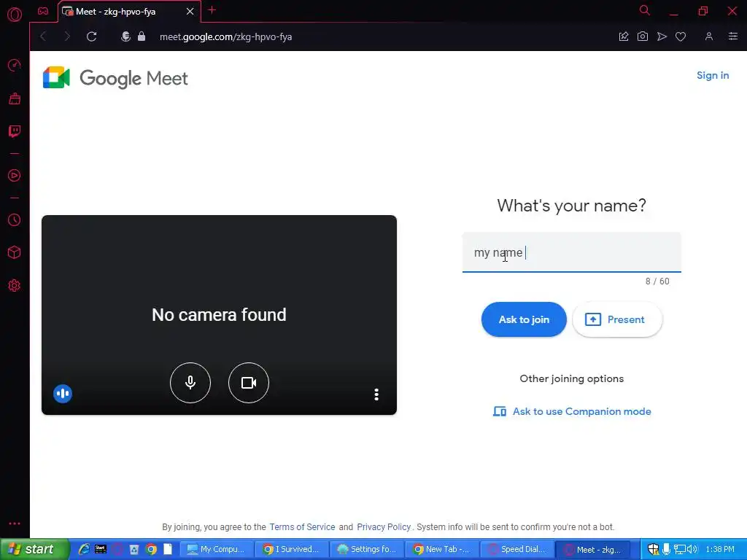Bookmark page with heart icon
The width and height of the screenshot is (747, 560).
click(x=681, y=36)
